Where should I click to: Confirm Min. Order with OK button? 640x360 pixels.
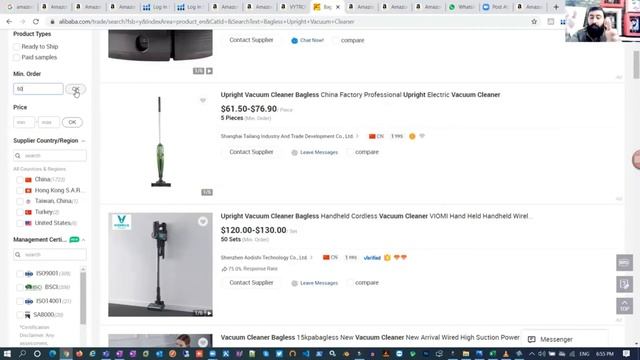point(76,89)
